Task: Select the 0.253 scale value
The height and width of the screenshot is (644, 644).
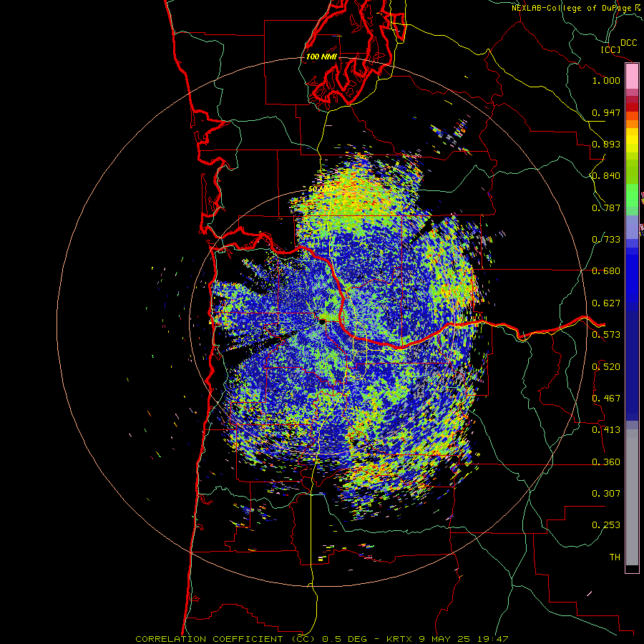Action: tap(606, 525)
